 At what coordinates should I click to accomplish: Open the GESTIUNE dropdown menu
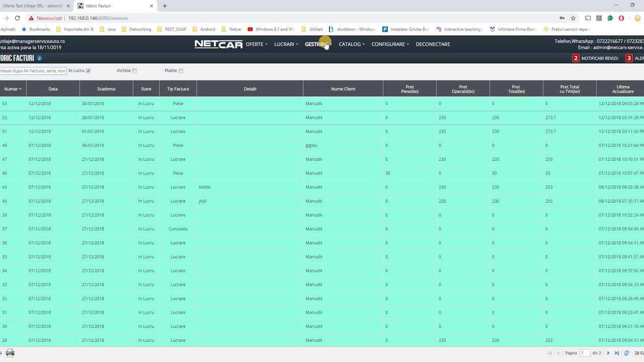pos(318,44)
